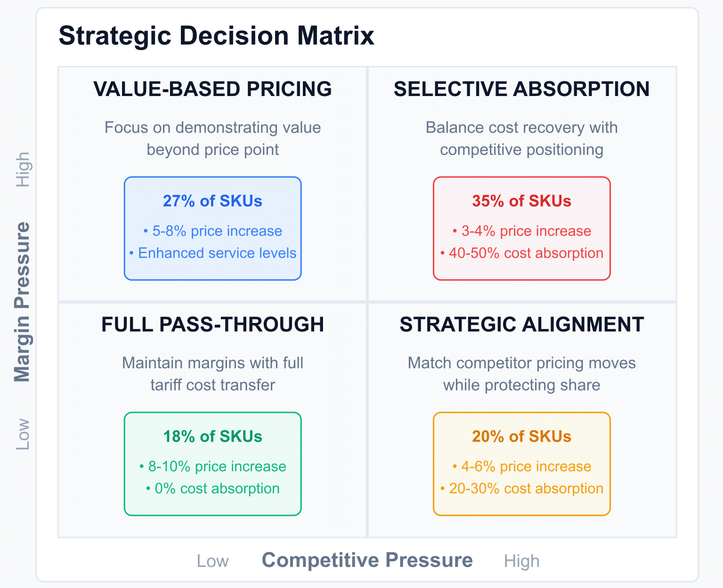Click the red 35% of SKUs label
Screen dimensions: 723x588
click(521, 201)
